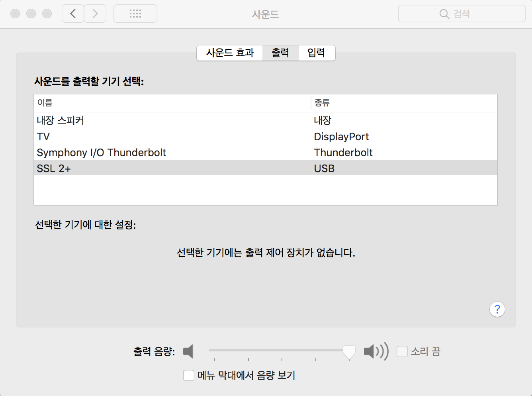Click the 내장 type cell
This screenshot has width=532, height=396.
pos(323,120)
